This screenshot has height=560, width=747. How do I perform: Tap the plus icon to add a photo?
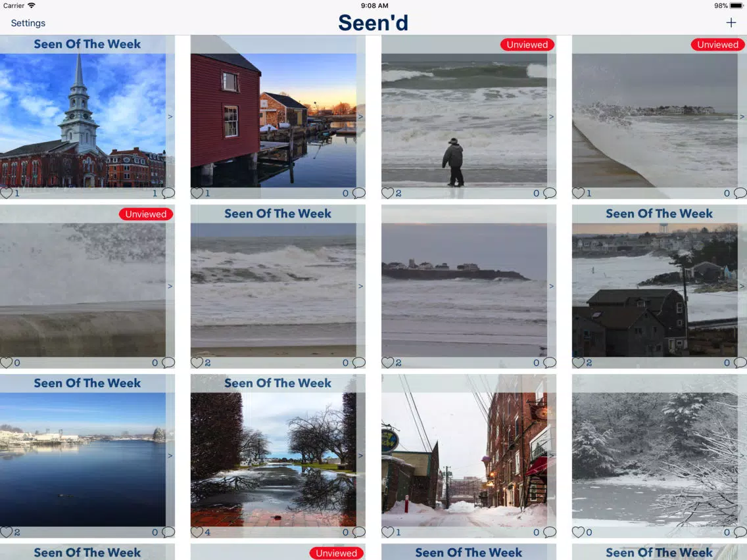[x=731, y=23]
